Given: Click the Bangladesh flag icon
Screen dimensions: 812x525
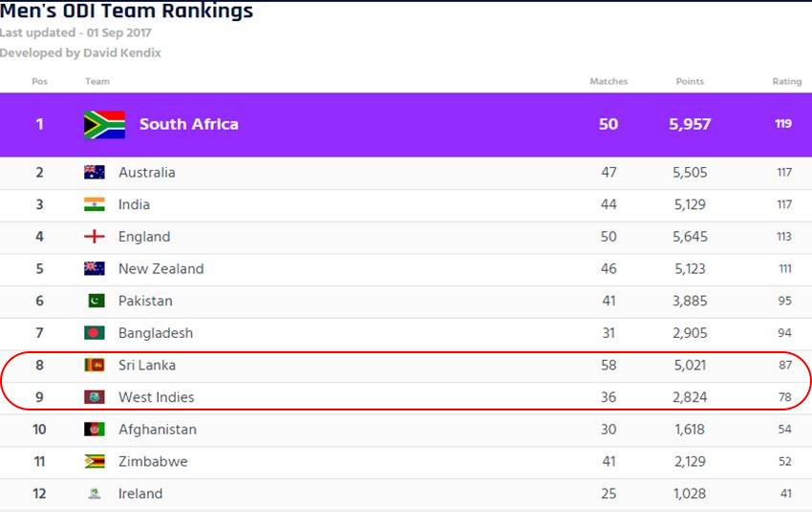Looking at the screenshot, I should point(95,332).
